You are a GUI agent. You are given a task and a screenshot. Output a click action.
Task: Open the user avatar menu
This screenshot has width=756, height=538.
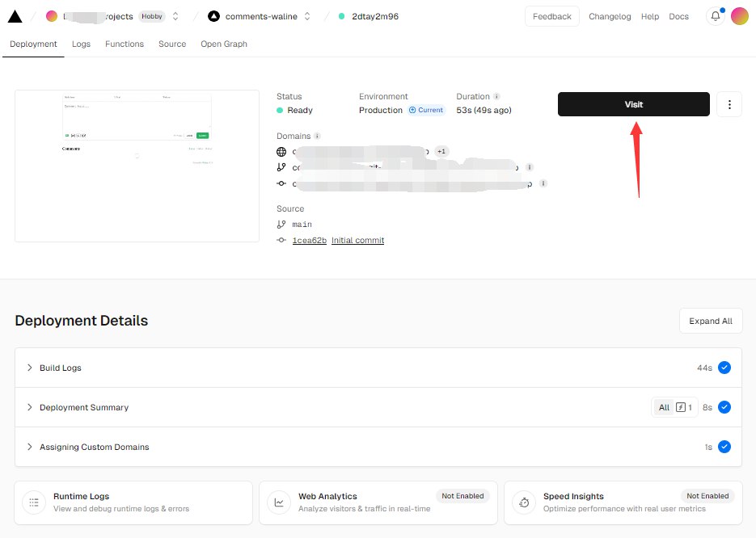pyautogui.click(x=740, y=16)
